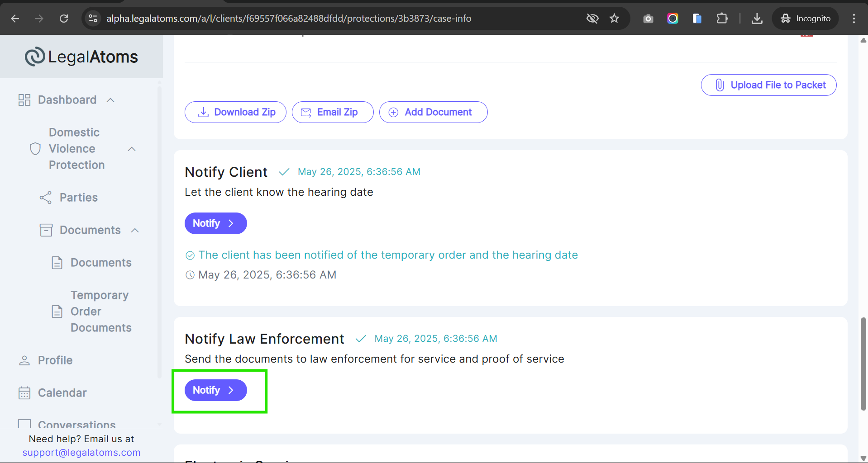The height and width of the screenshot is (463, 868).
Task: Click the Notify Law Enforcement heading
Action: tap(264, 339)
